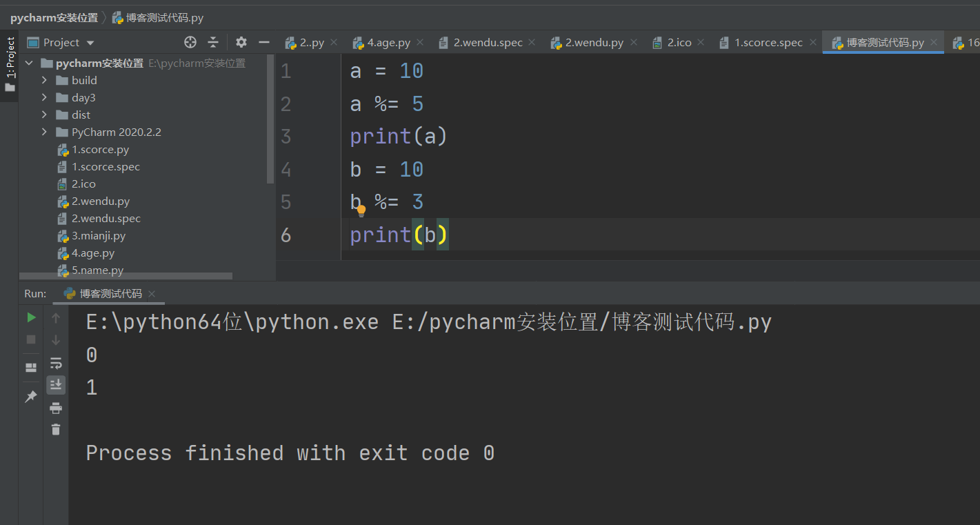
Task: Pin the Run tab with pin icon
Action: click(x=31, y=397)
